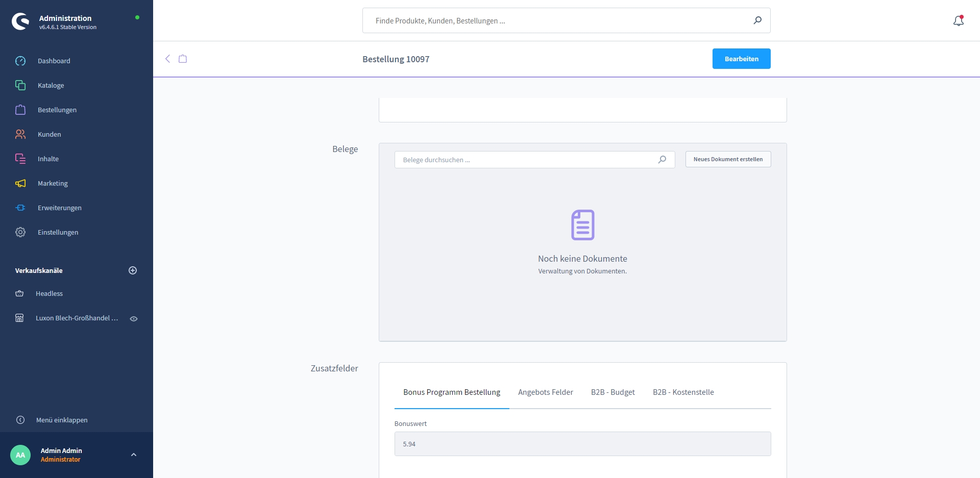Click the back arrow beside order title
Screen dimensions: 980x478
pyautogui.click(x=167, y=59)
